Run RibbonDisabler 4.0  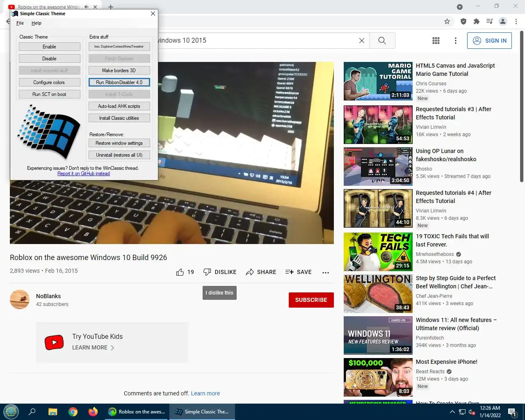pos(119,82)
